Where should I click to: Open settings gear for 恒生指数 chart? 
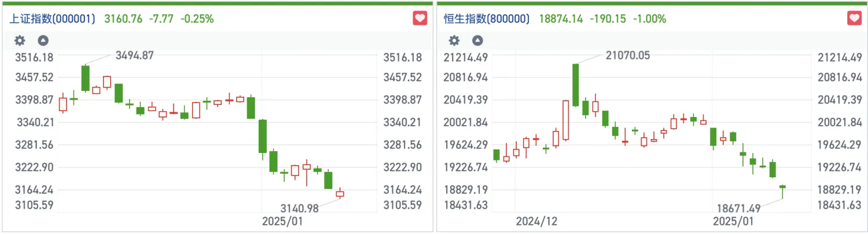click(x=455, y=41)
